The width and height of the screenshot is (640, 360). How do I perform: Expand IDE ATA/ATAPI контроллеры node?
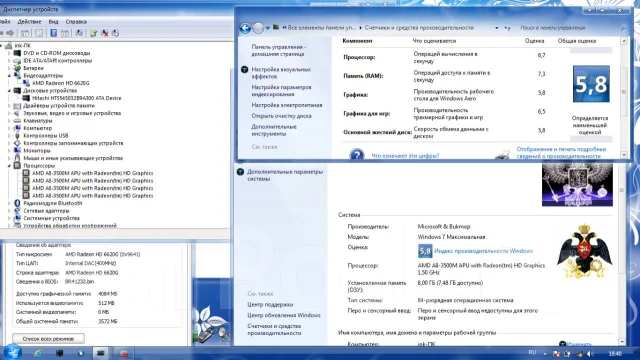9,60
